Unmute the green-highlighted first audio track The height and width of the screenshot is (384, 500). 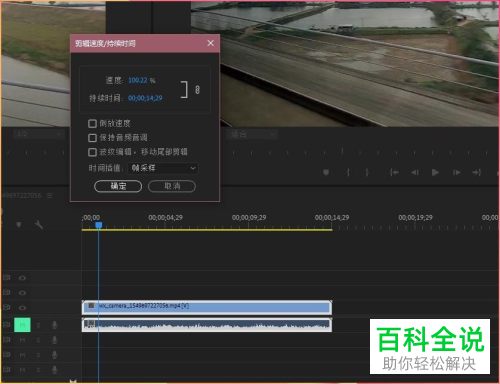[x=22, y=325]
